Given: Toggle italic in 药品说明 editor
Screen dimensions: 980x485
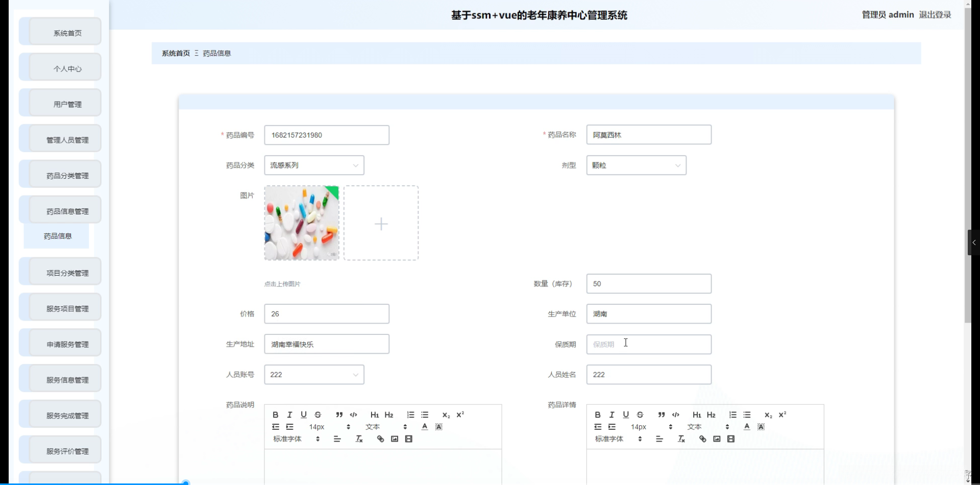Looking at the screenshot, I should coord(289,415).
